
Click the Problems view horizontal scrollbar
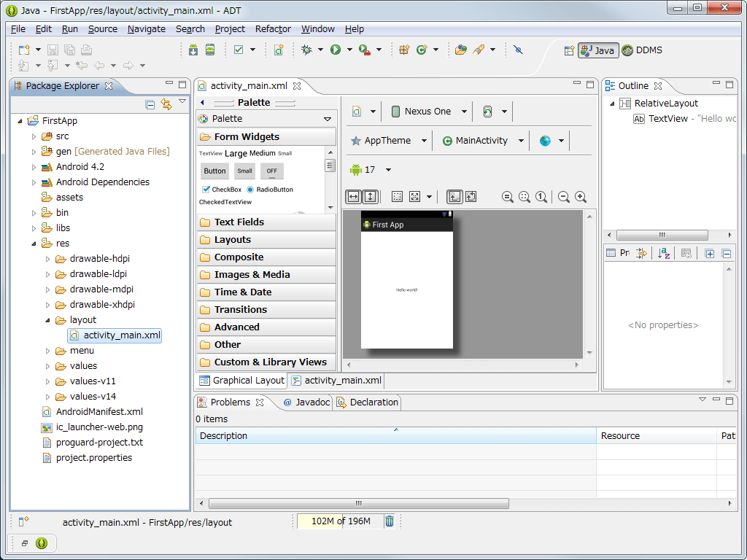(359, 503)
